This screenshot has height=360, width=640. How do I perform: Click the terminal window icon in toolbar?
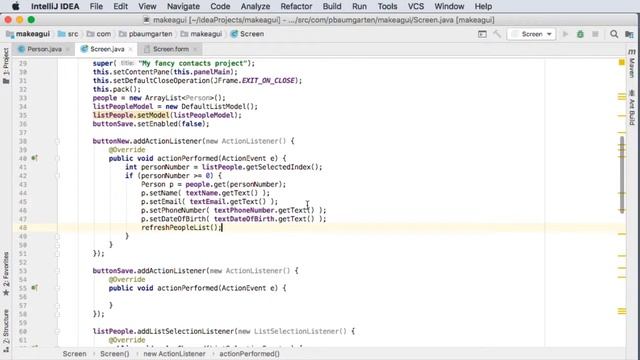point(482,34)
